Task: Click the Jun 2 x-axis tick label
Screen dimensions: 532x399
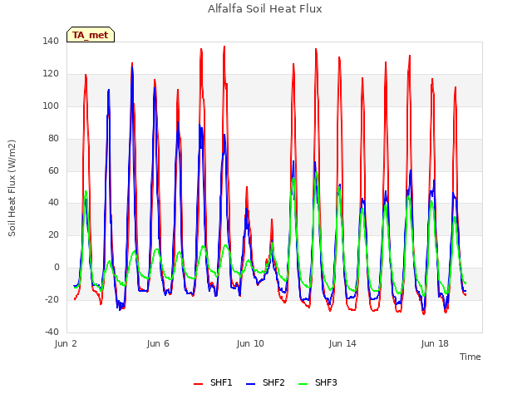Action: tap(66, 343)
